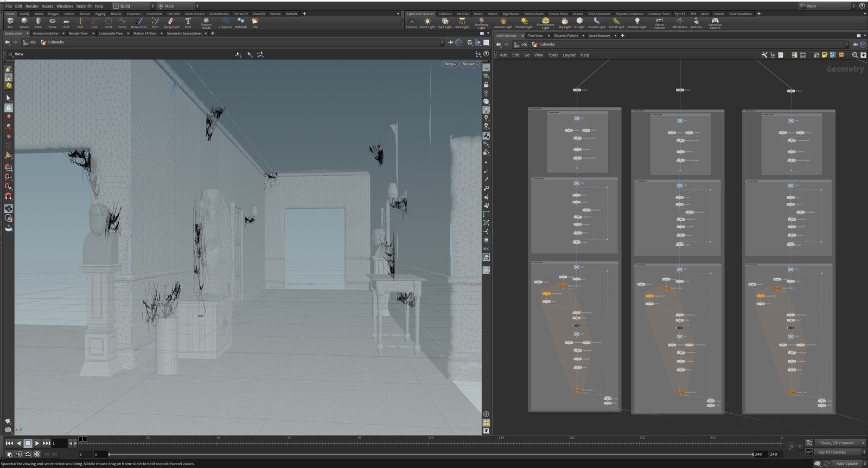Click the File shelf tool

point(255,22)
